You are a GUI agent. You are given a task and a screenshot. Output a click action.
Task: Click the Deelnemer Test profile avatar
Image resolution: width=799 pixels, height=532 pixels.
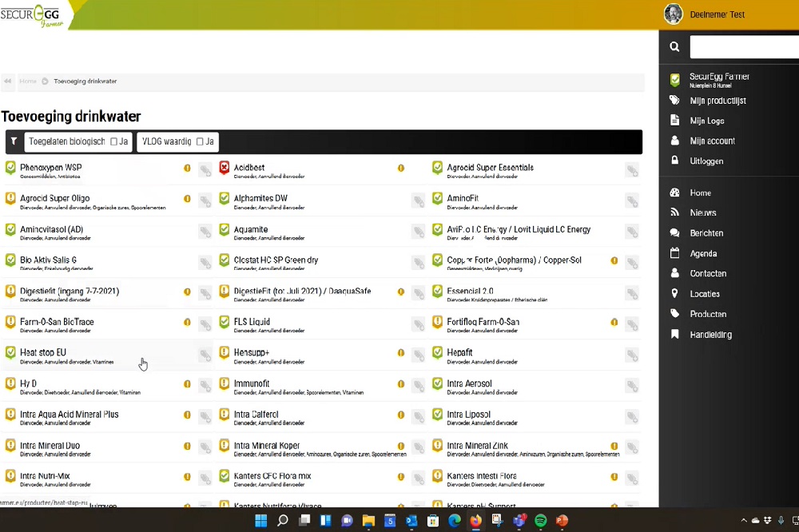pyautogui.click(x=673, y=14)
